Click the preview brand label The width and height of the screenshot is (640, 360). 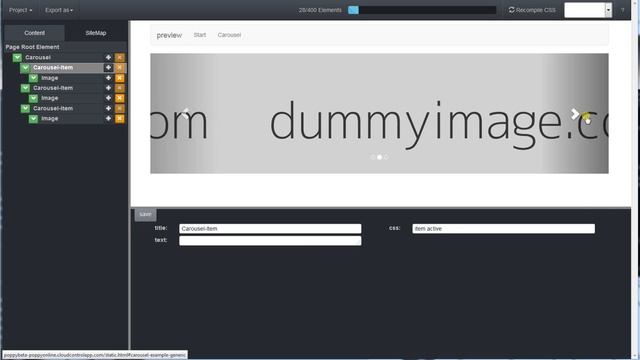[169, 36]
